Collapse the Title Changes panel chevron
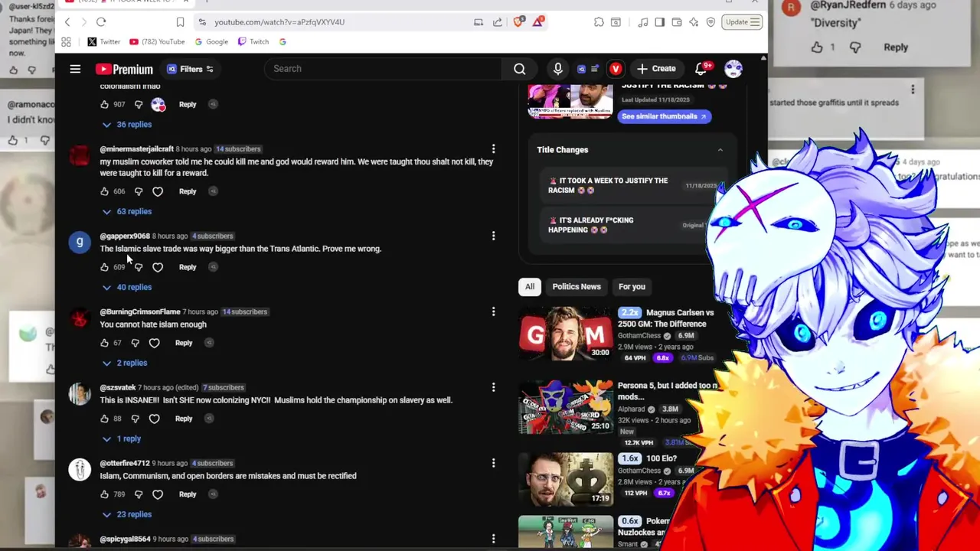This screenshot has height=551, width=980. point(720,150)
